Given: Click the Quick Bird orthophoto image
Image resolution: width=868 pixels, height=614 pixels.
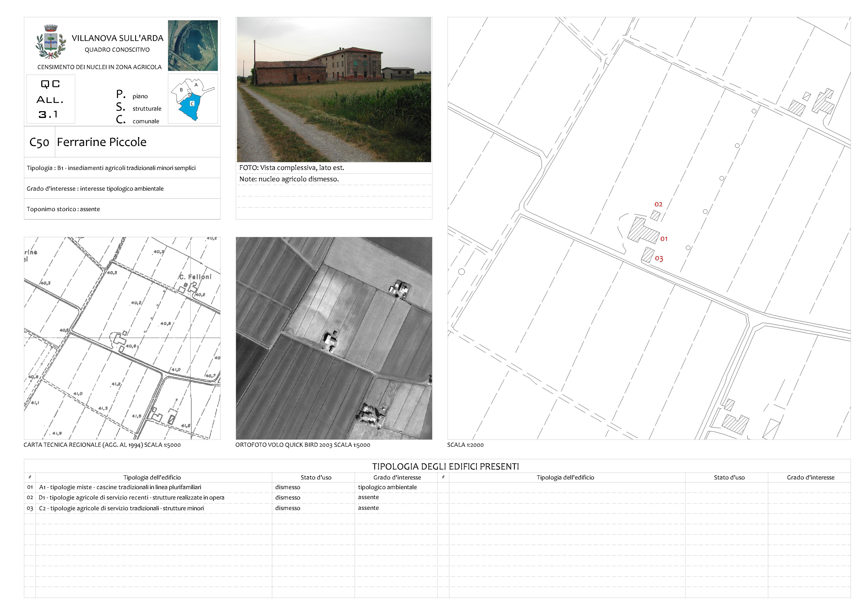Looking at the screenshot, I should (x=334, y=338).
